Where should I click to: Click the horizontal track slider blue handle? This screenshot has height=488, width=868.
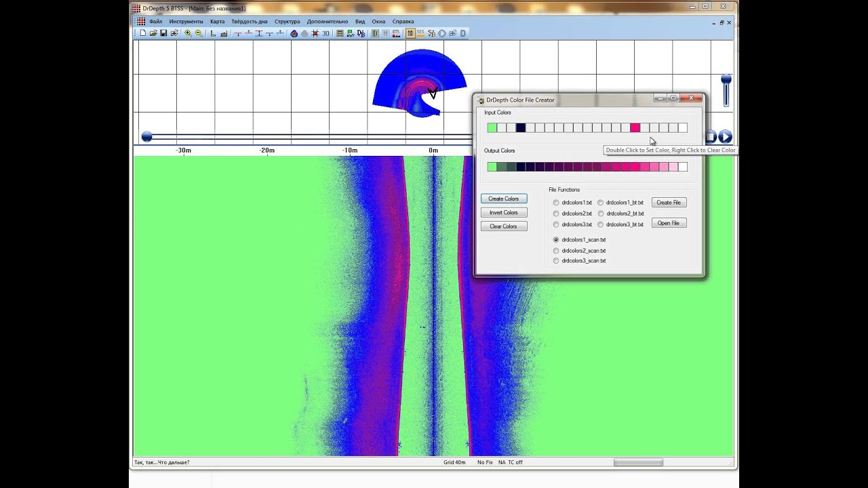147,137
